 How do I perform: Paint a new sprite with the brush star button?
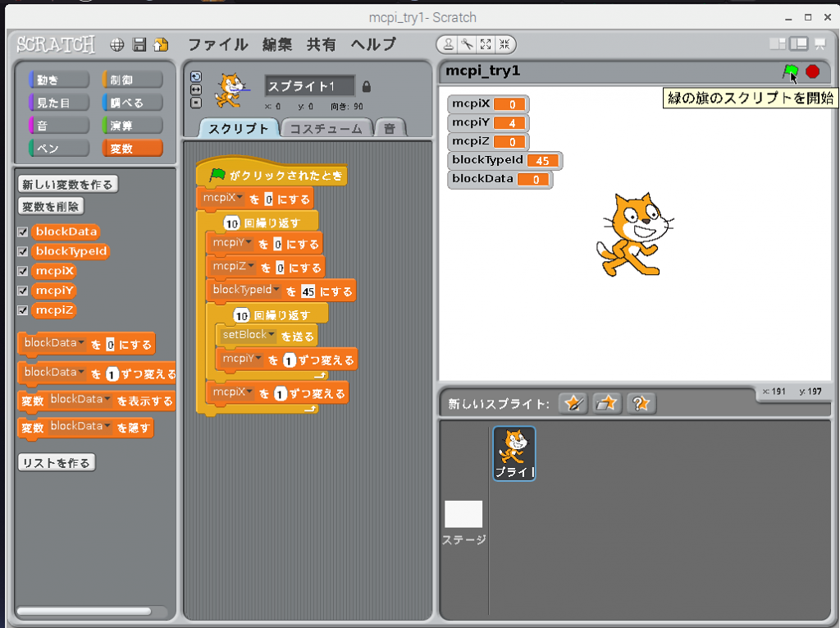click(x=573, y=403)
